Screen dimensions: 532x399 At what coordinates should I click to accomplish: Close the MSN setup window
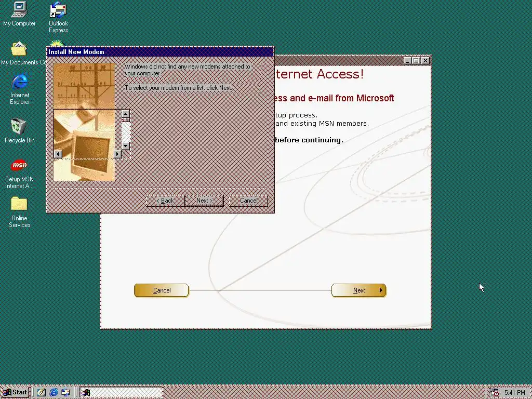pyautogui.click(x=425, y=61)
